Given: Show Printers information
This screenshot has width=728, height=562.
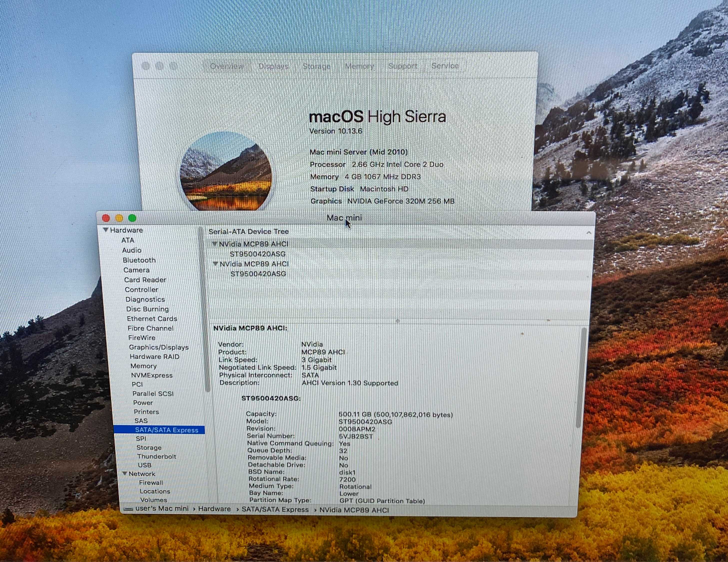Looking at the screenshot, I should (146, 411).
